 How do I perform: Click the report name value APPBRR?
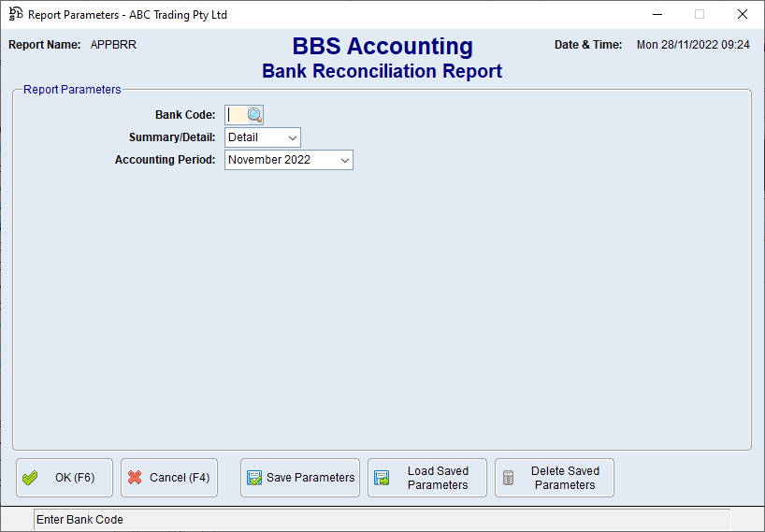(113, 45)
